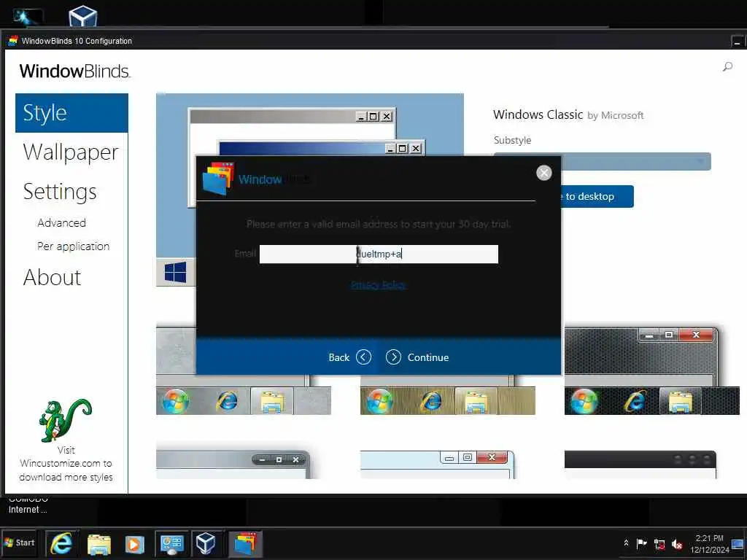The width and height of the screenshot is (747, 560).
Task: Launch Internet Explorer from taskbar
Action: (x=61, y=543)
